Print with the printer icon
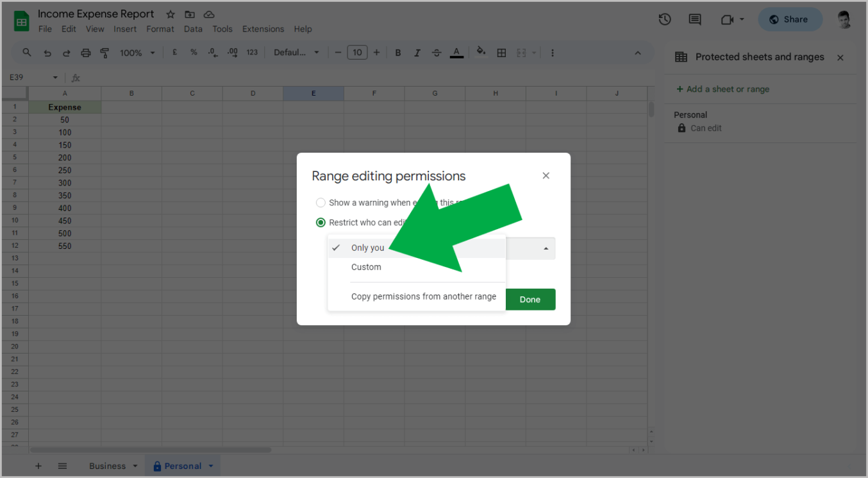This screenshot has width=868, height=478. [86, 53]
